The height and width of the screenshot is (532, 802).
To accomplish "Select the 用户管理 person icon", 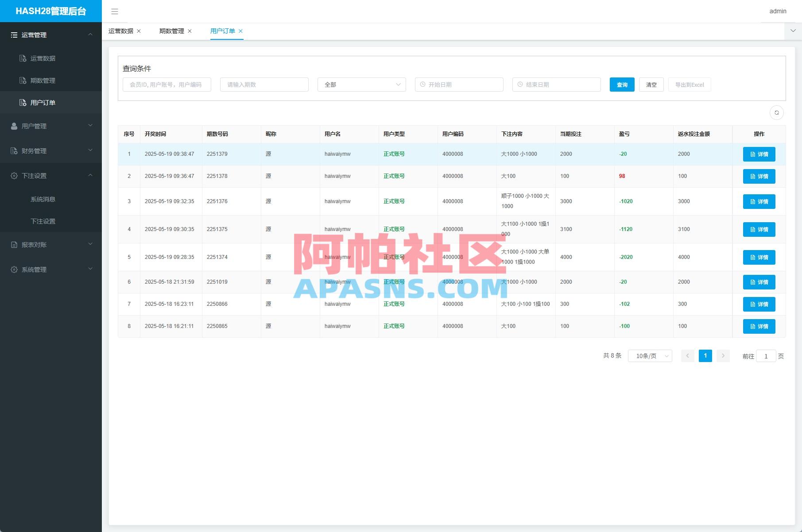I will pyautogui.click(x=14, y=126).
